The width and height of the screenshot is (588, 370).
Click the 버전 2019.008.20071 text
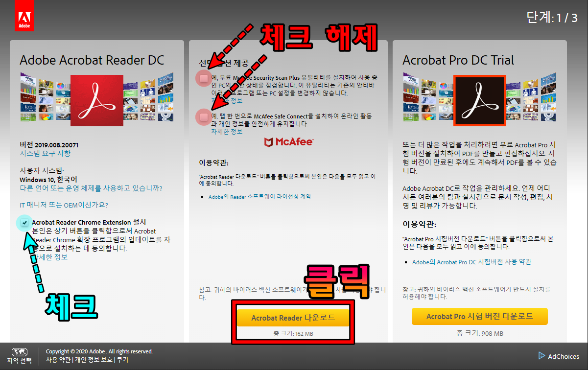coord(49,145)
